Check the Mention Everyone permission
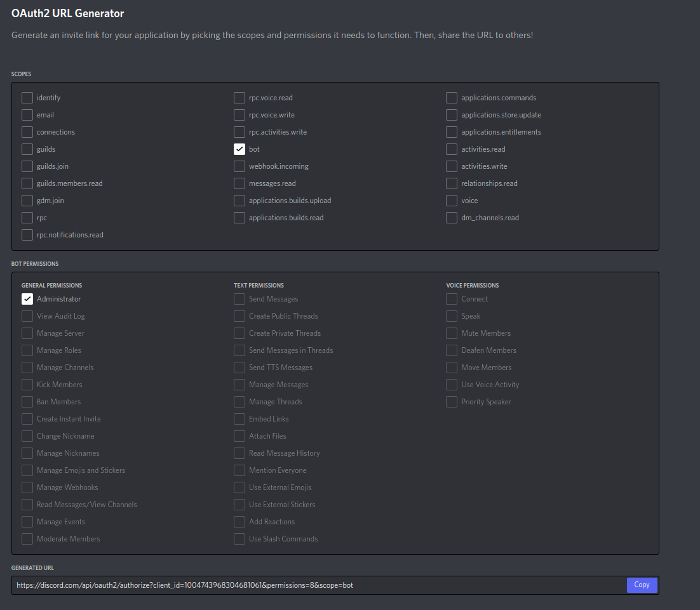The width and height of the screenshot is (700, 610). pos(239,470)
